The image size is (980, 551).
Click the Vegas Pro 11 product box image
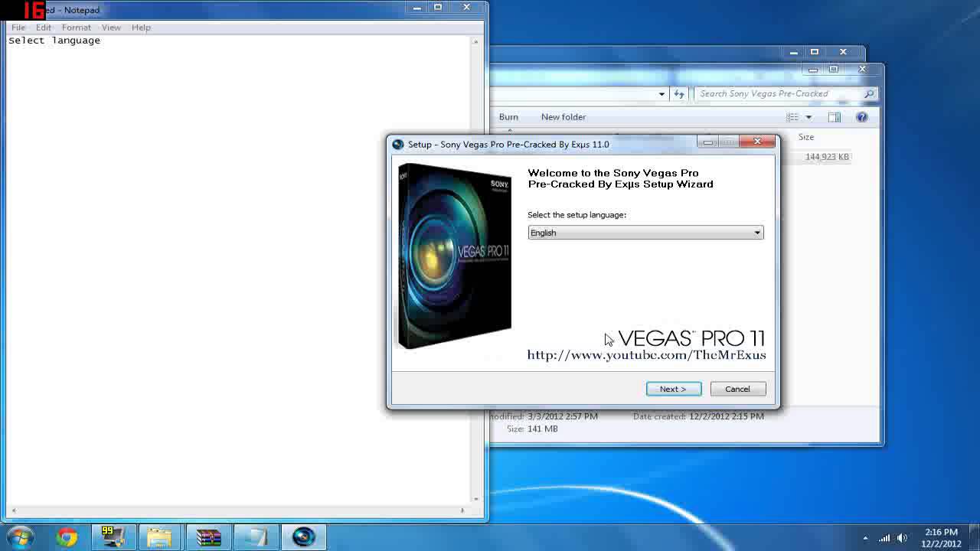point(454,256)
